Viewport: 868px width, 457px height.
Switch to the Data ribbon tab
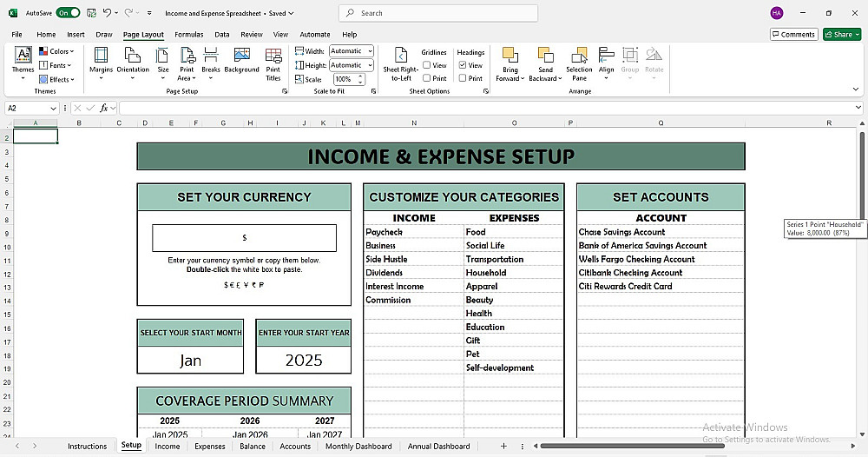[x=222, y=35]
